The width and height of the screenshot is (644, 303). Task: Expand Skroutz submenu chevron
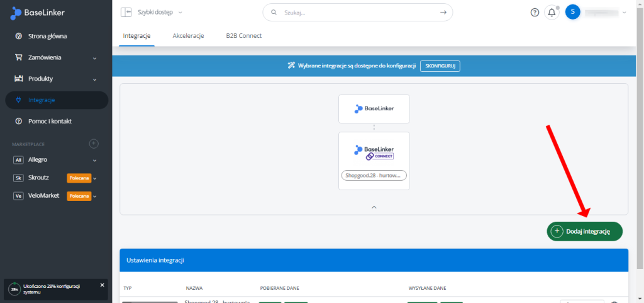pos(95,178)
